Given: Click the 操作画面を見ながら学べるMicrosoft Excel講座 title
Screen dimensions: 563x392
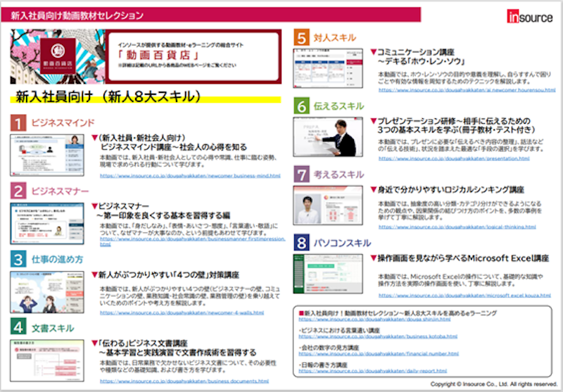Looking at the screenshot, I should 463,258.
